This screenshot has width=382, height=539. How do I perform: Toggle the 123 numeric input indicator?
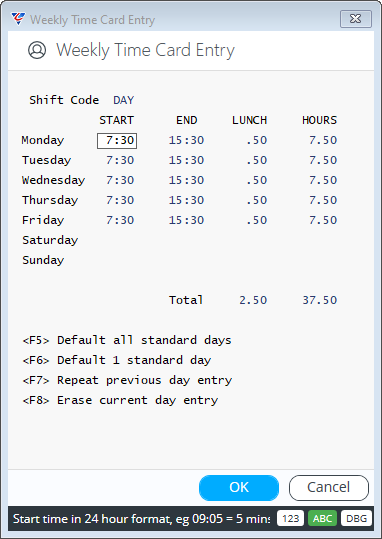(291, 518)
